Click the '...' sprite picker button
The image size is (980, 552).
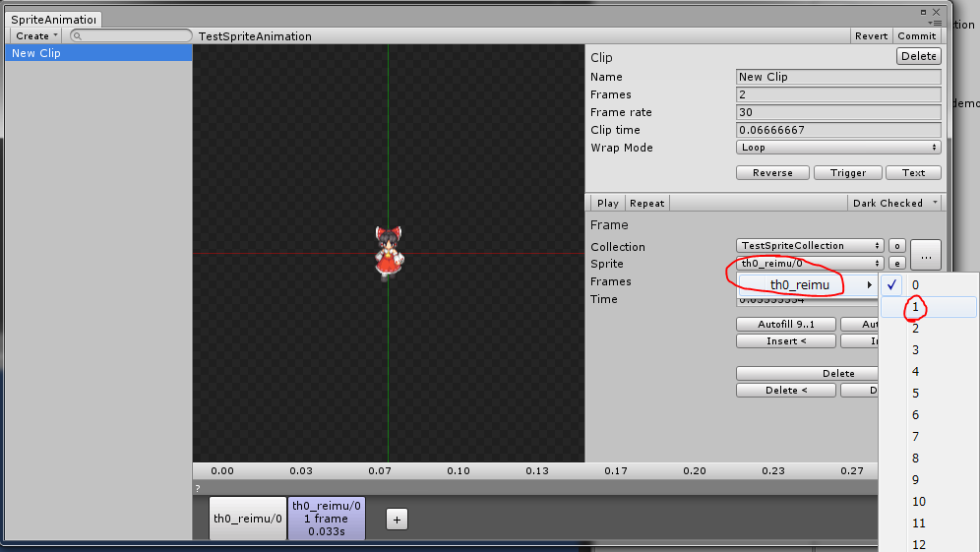(926, 255)
